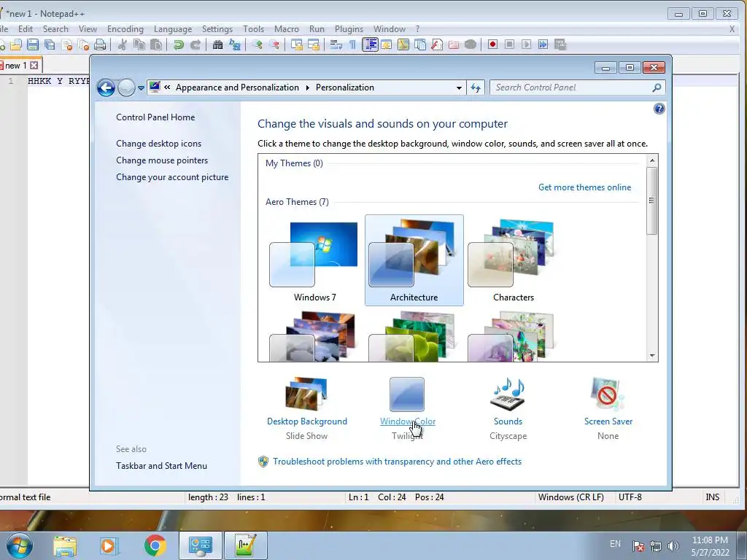Open the address bar history dropdown arrow
This screenshot has height=560, width=747.
point(459,88)
